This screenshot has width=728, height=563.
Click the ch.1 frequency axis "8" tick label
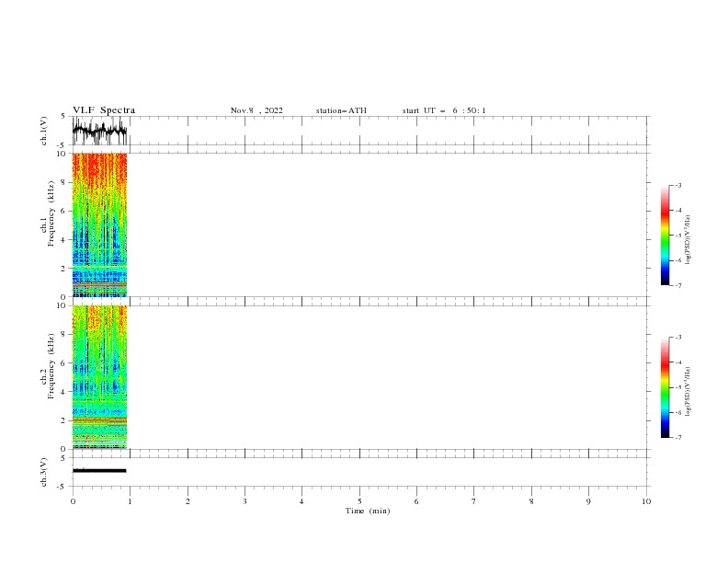(63, 182)
